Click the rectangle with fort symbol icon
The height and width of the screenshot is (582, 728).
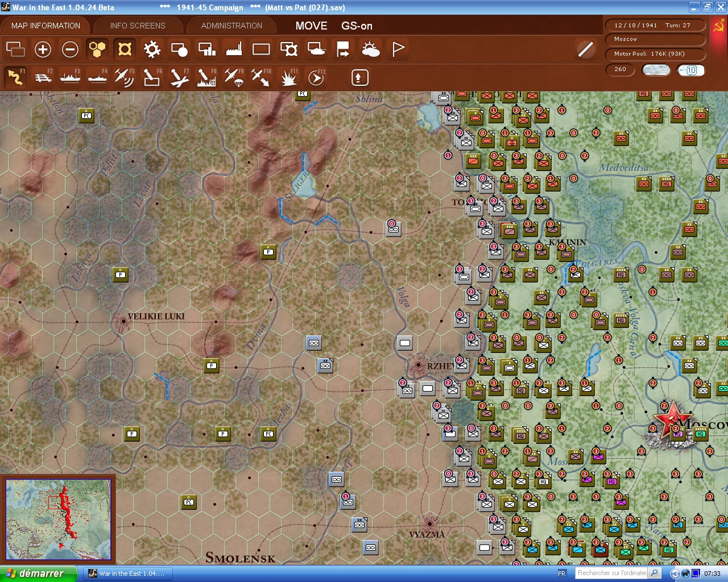[288, 49]
